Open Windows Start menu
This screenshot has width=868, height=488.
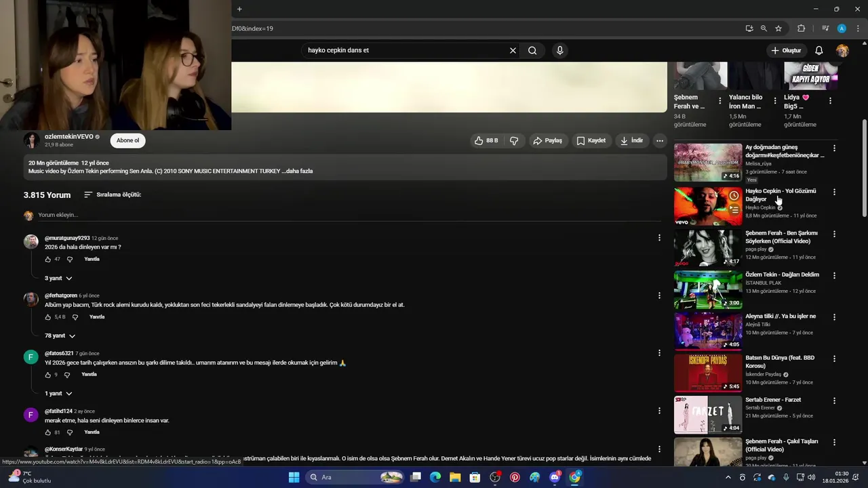294,477
